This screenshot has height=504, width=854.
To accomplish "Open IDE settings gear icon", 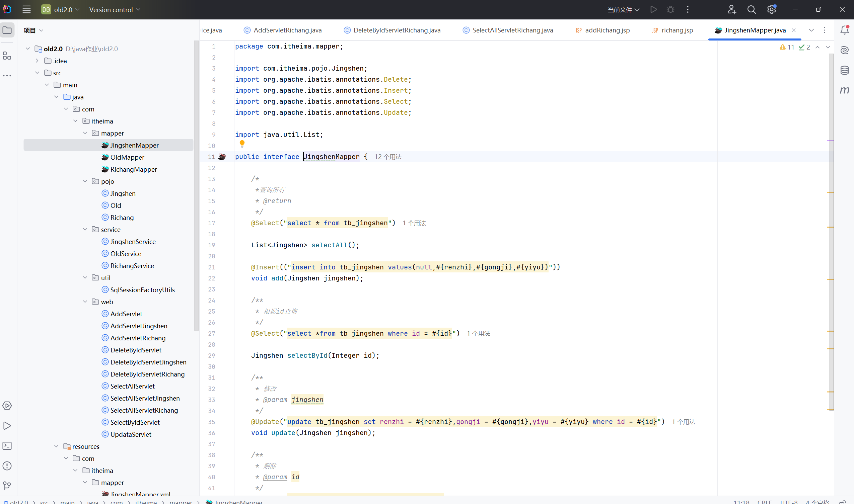I will point(771,9).
